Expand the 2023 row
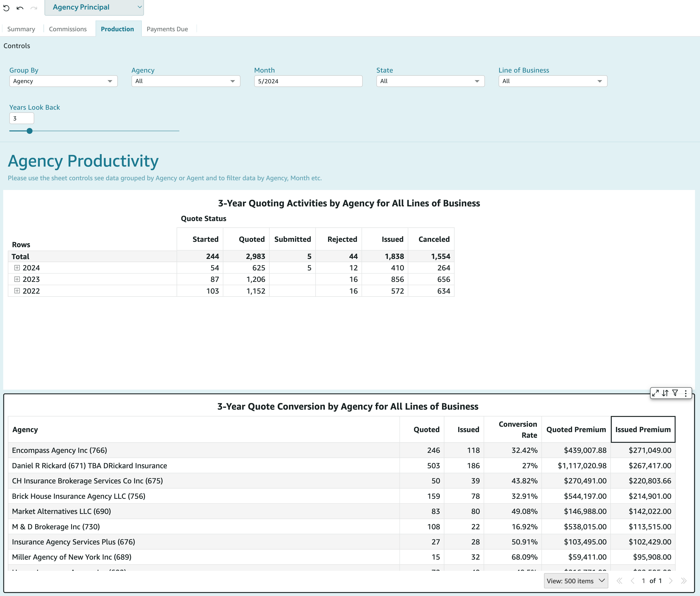This screenshot has height=596, width=700. [x=17, y=279]
